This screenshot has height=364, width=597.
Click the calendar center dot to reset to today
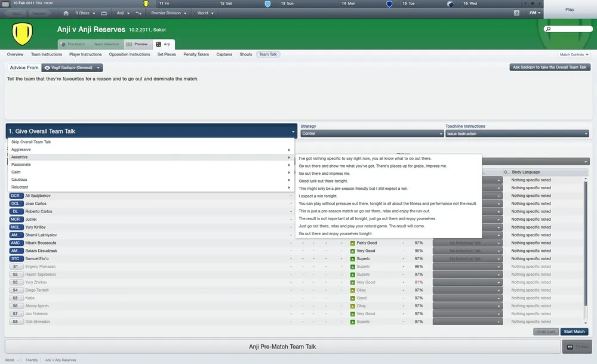pos(533,4)
